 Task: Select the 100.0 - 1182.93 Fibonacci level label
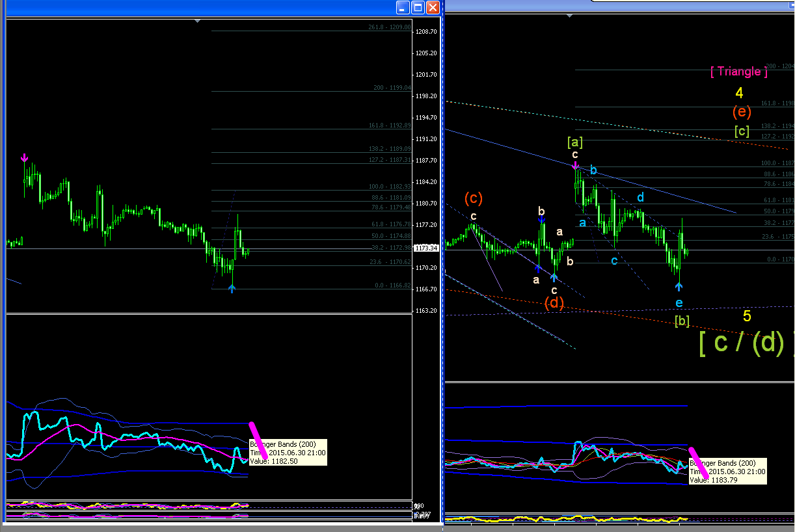pyautogui.click(x=390, y=187)
